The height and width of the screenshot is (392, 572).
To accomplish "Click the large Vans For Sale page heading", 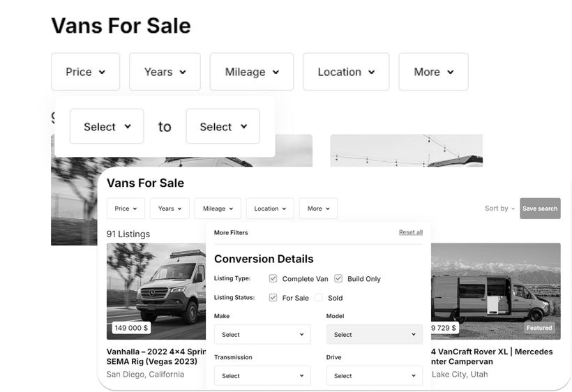I will tap(121, 26).
